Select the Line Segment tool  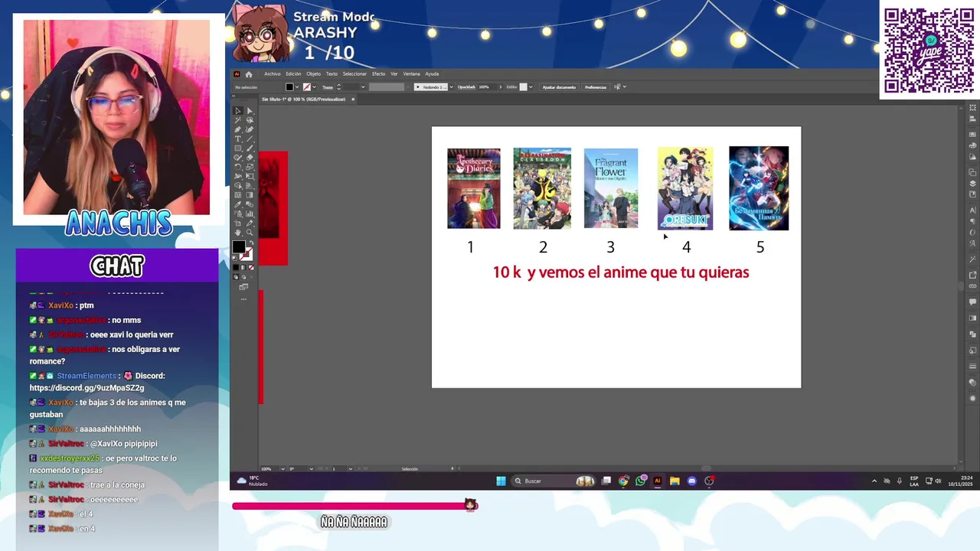tap(250, 139)
